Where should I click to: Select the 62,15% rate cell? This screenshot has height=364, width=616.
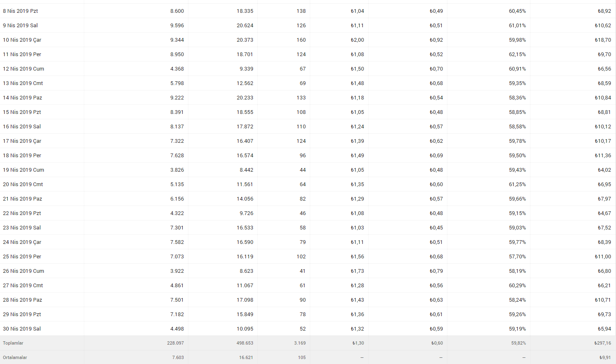tap(517, 54)
